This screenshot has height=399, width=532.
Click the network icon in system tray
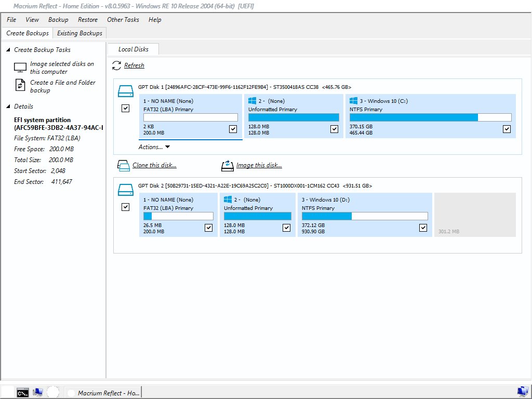522,392
